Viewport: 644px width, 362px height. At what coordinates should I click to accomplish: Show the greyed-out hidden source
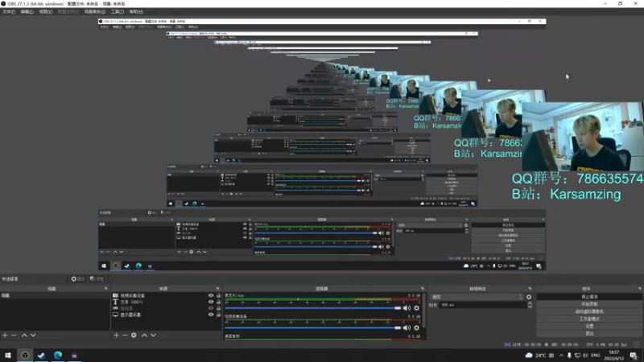(x=211, y=308)
